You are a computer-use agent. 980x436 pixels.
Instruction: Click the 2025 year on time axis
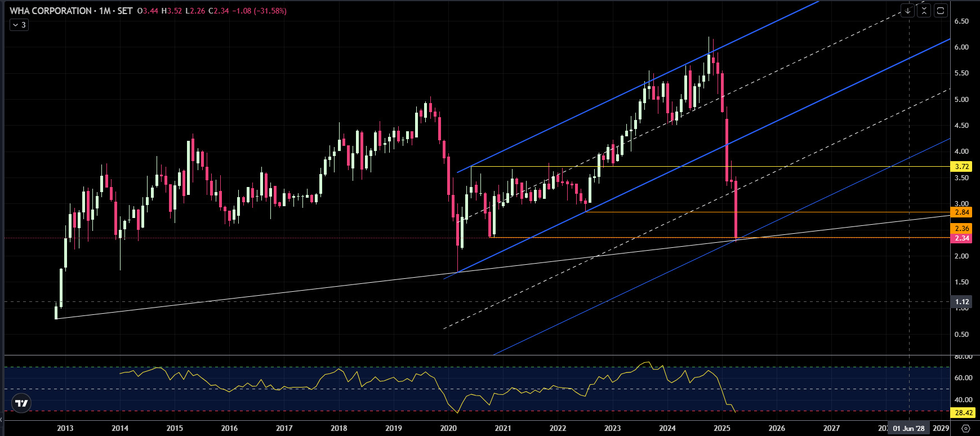click(x=722, y=428)
